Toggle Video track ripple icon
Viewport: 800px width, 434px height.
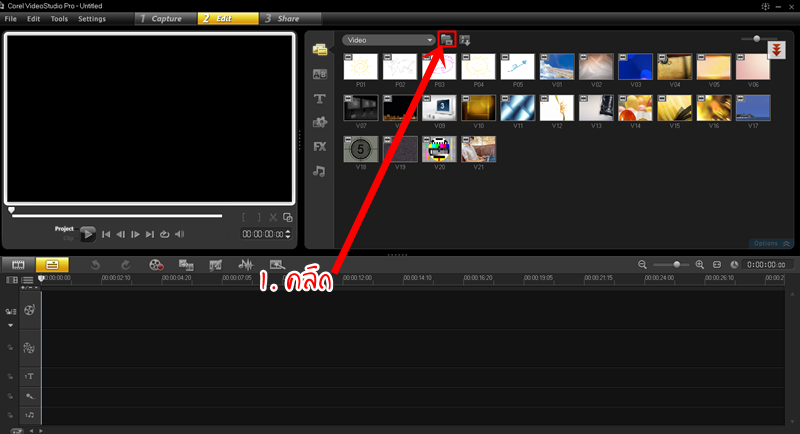pyautogui.click(x=10, y=312)
